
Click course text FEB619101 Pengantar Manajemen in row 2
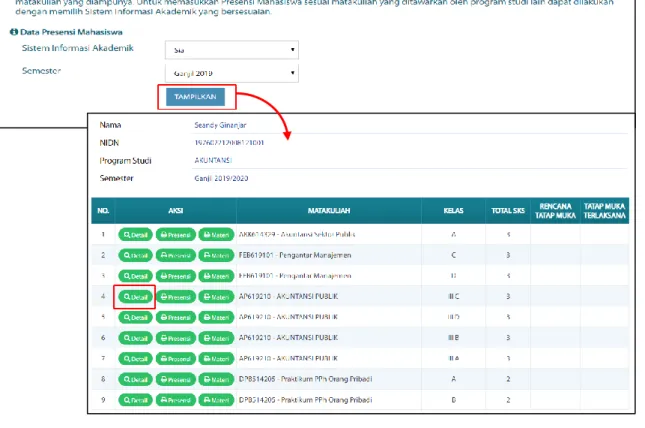point(295,255)
